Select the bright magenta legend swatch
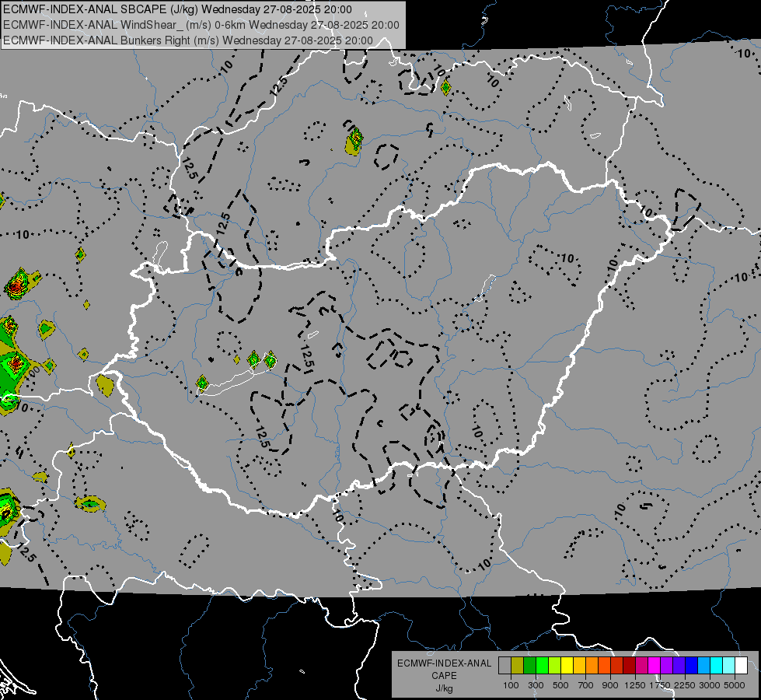The height and width of the screenshot is (700, 761). (x=655, y=666)
